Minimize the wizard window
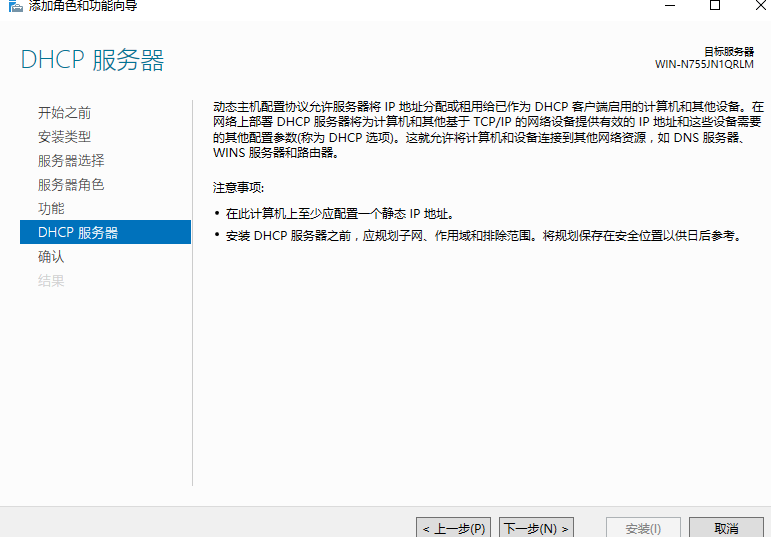Viewport: 771px width, 537px height. [x=670, y=5]
